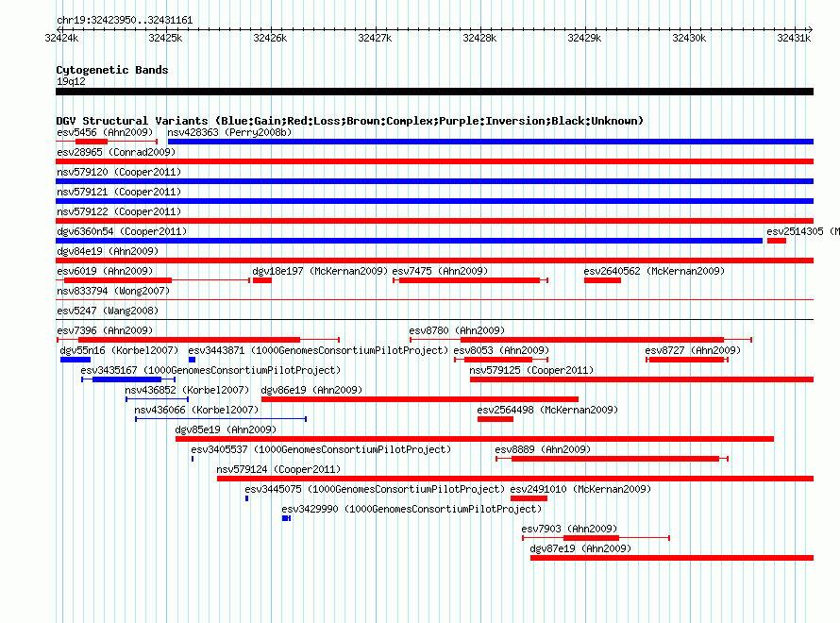Click the Cytogenetic Bands track title

(x=112, y=70)
